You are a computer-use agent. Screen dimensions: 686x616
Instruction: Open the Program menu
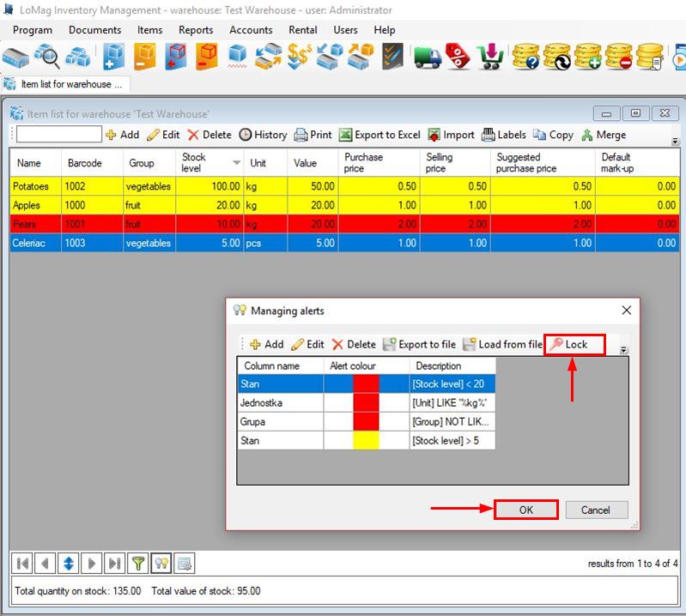pyautogui.click(x=33, y=30)
